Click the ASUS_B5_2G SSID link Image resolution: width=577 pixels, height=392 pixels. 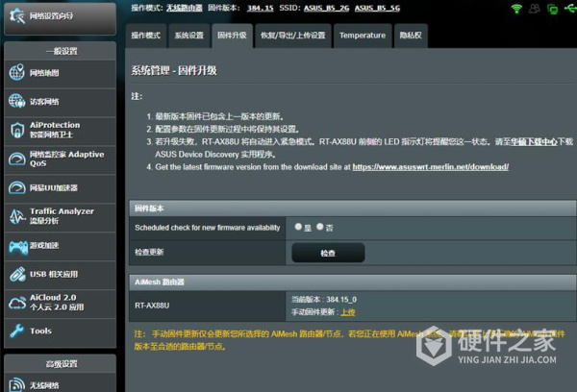326,8
